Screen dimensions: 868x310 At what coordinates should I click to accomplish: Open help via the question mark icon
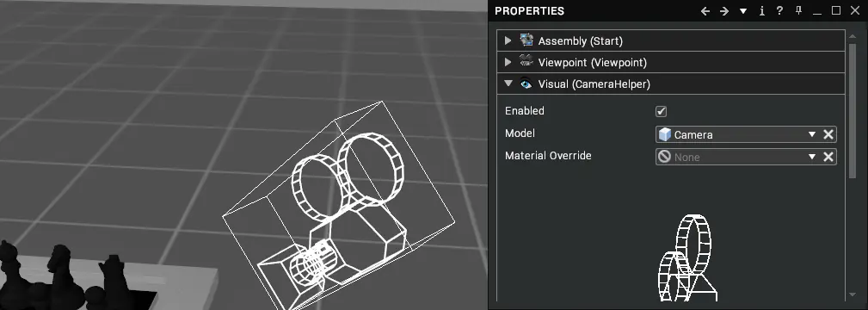(x=779, y=10)
